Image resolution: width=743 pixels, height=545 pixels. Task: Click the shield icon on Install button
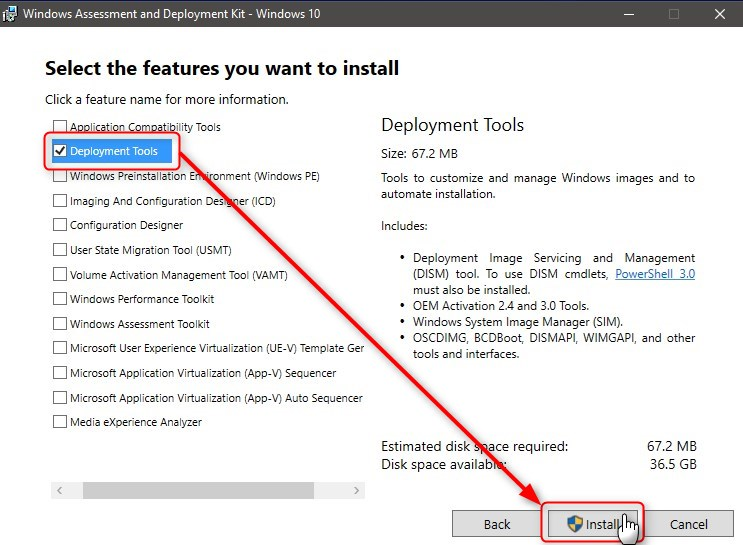[x=574, y=524]
